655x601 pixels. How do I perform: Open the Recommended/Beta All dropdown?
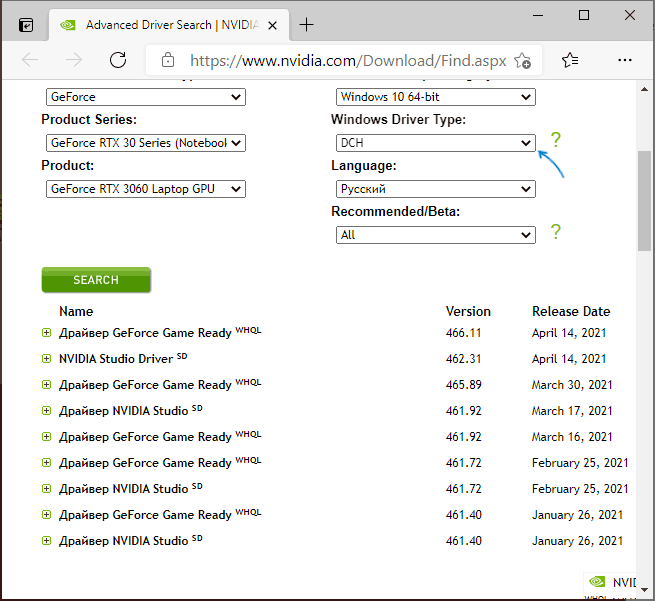436,235
